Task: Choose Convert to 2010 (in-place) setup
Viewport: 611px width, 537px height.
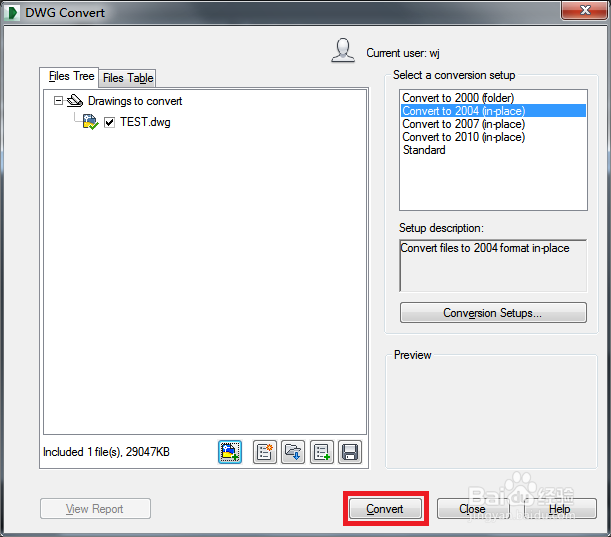Action: tap(493, 137)
